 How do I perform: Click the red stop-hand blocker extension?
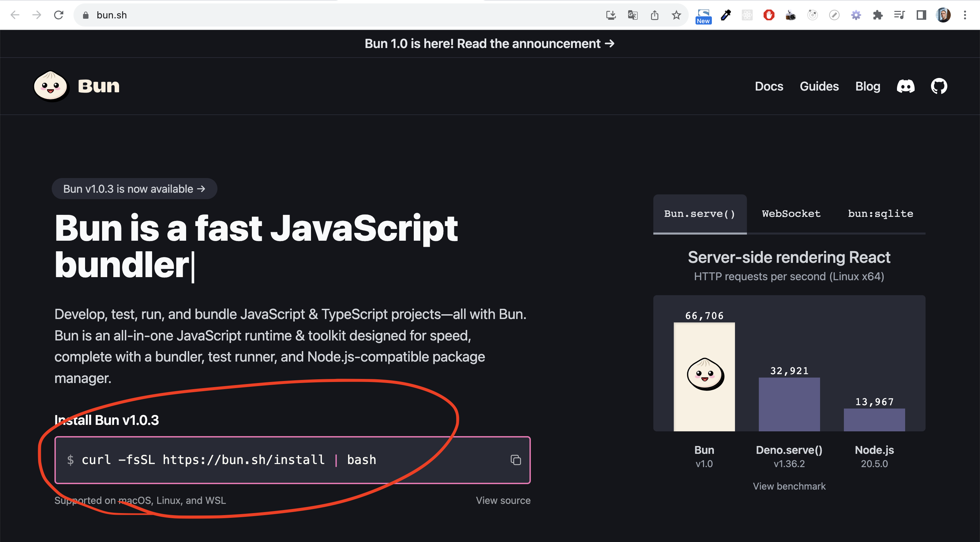coord(769,15)
